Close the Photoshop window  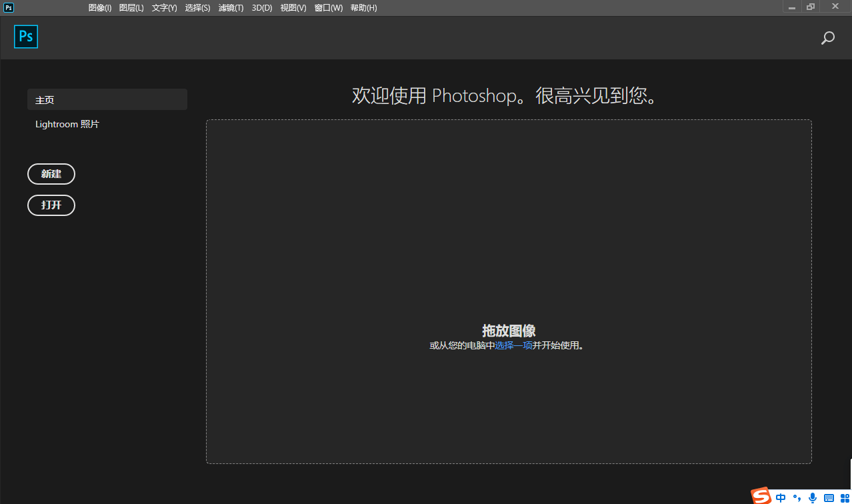835,7
